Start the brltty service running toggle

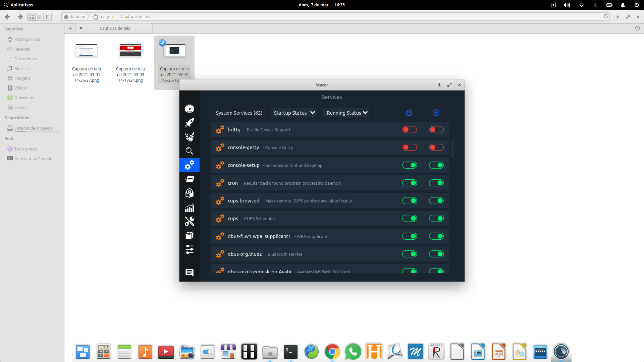[x=436, y=130]
